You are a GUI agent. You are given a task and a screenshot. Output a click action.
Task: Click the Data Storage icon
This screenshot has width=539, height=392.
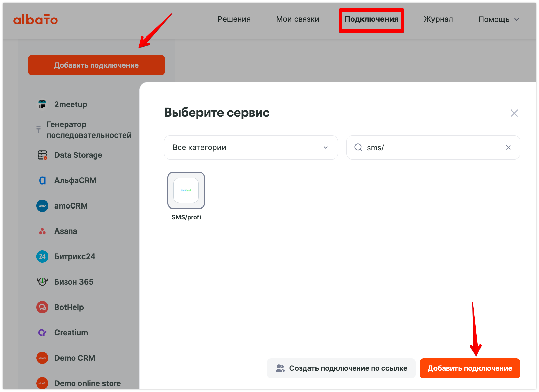click(x=42, y=155)
